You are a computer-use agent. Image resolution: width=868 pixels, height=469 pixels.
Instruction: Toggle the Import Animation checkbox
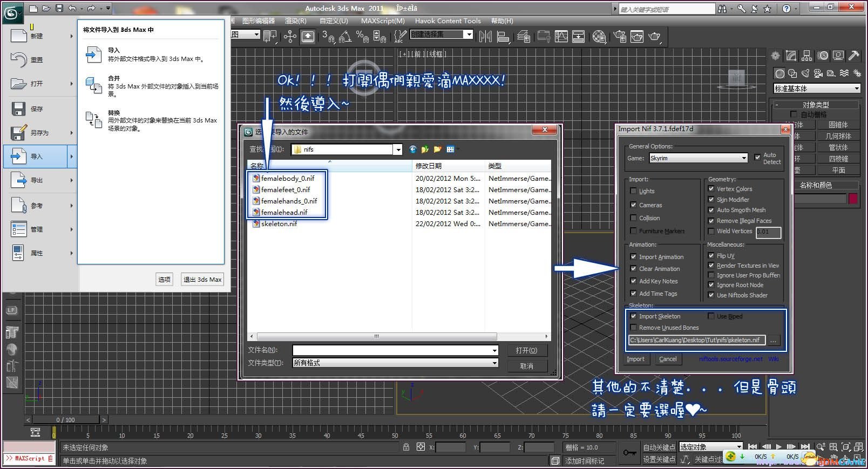pyautogui.click(x=633, y=256)
